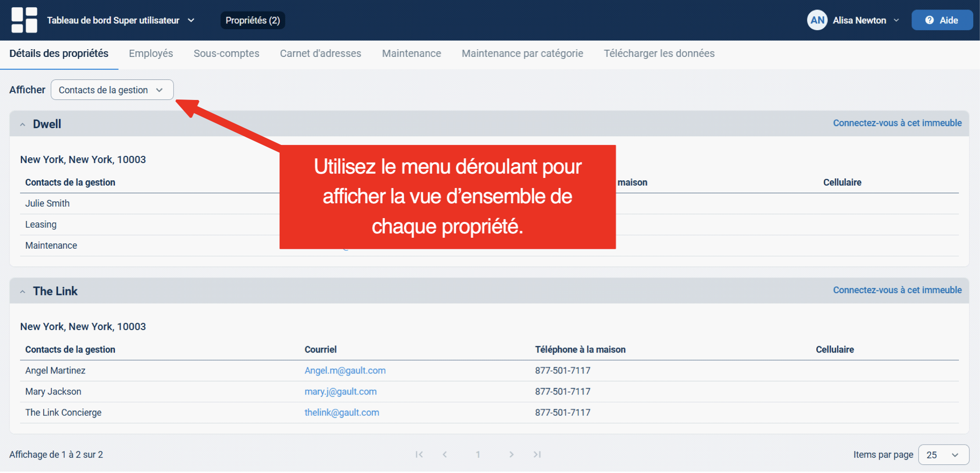
Task: Click the Maintenance contact row in Dwell
Action: [x=489, y=246]
